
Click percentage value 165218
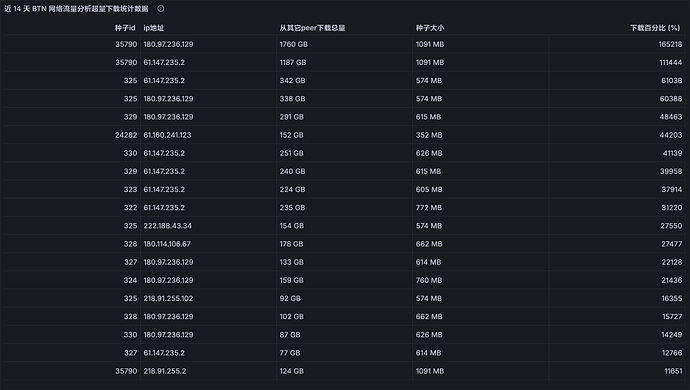tap(670, 44)
